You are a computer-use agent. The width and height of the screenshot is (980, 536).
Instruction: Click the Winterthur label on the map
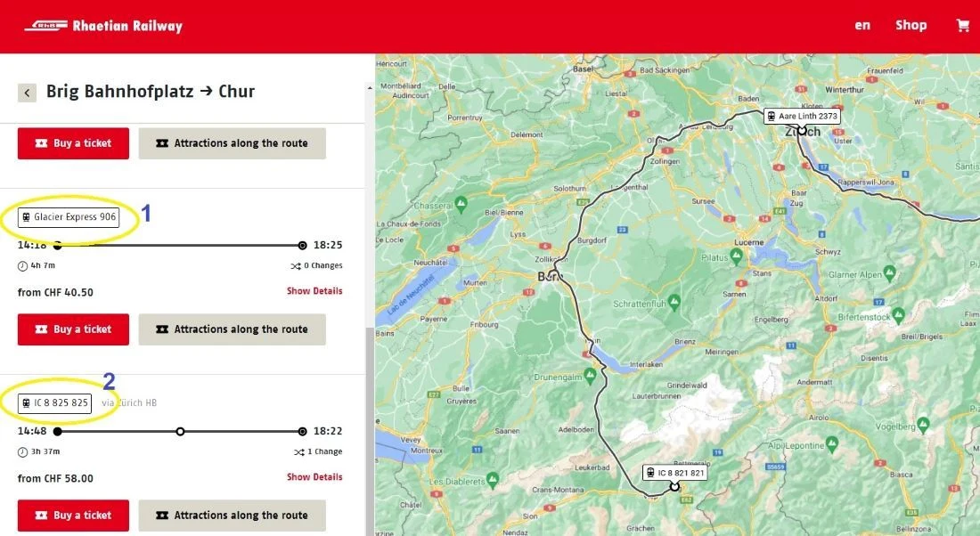[845, 90]
